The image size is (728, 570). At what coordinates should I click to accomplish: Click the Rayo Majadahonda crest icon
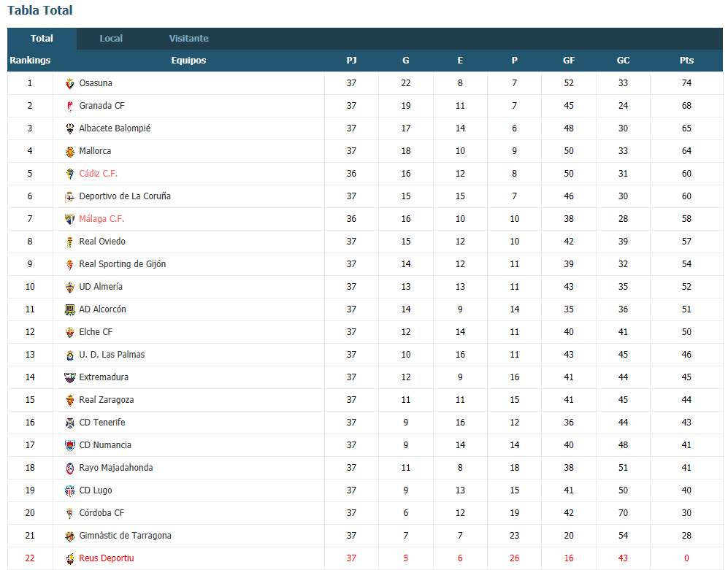[x=69, y=469]
